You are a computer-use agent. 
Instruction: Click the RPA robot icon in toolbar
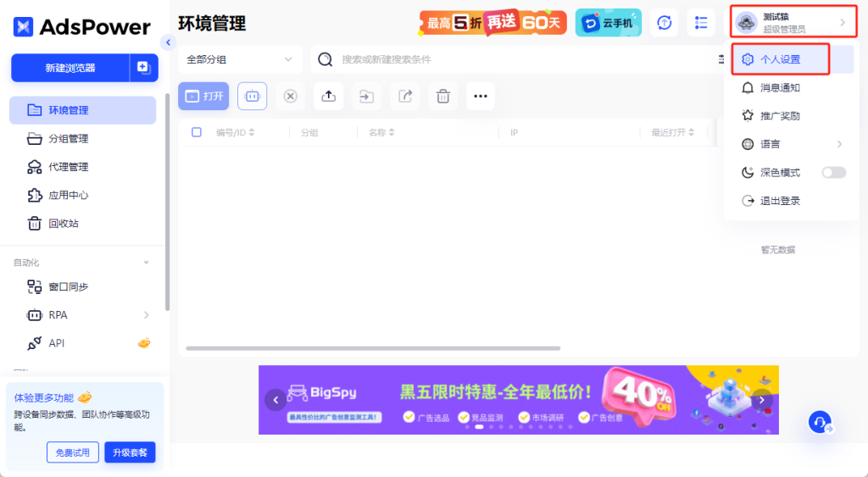coord(252,97)
